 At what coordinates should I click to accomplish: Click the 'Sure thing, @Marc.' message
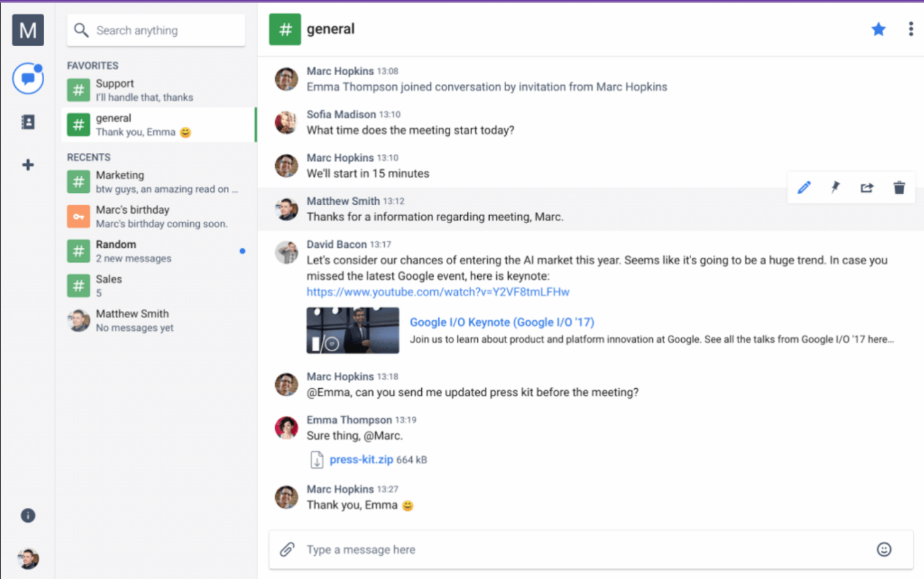pyautogui.click(x=354, y=436)
